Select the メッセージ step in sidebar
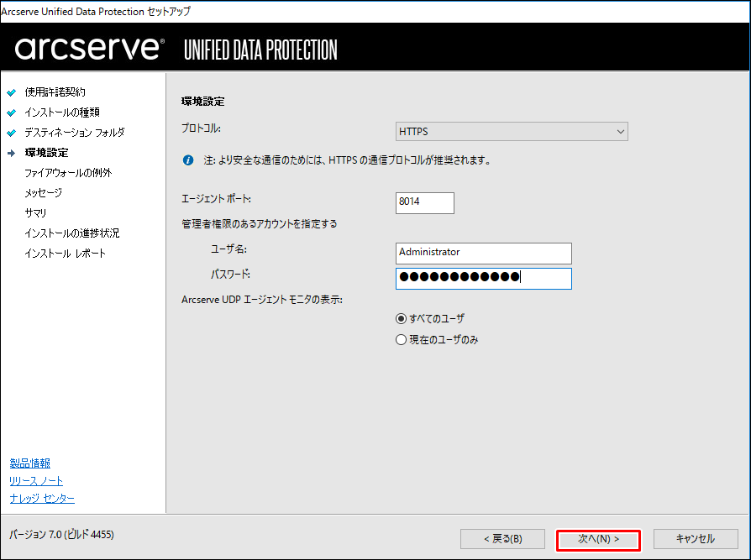The width and height of the screenshot is (751, 560). 43,193
